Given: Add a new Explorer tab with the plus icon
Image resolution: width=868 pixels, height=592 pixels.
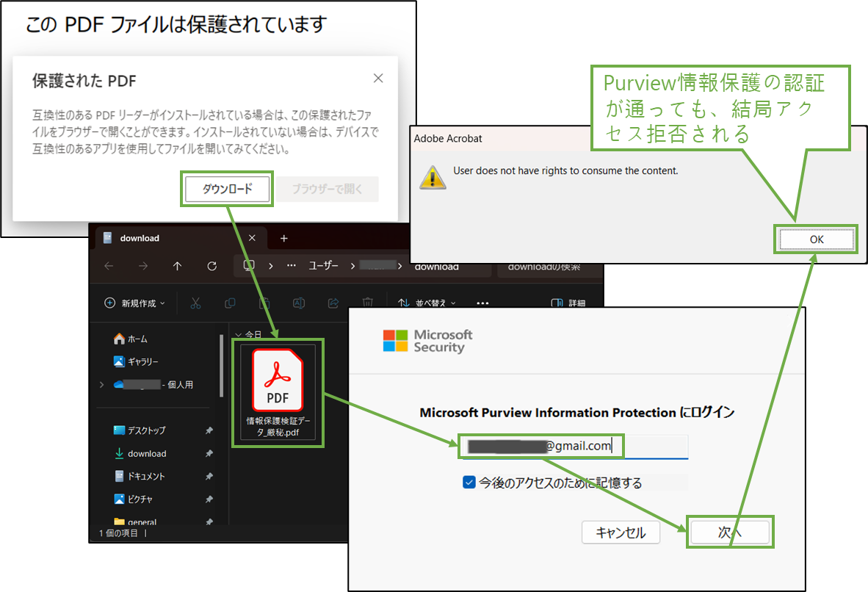Looking at the screenshot, I should click(284, 238).
